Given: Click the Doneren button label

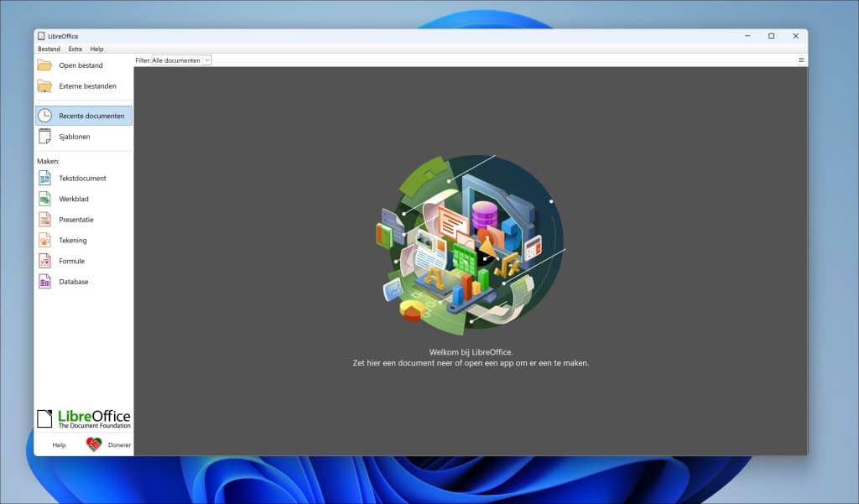Looking at the screenshot, I should click(x=119, y=445).
